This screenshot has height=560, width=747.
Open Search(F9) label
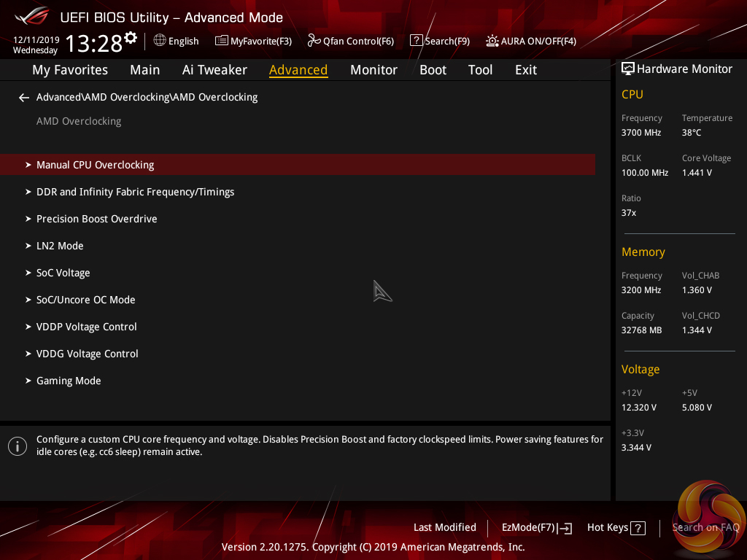[447, 42]
